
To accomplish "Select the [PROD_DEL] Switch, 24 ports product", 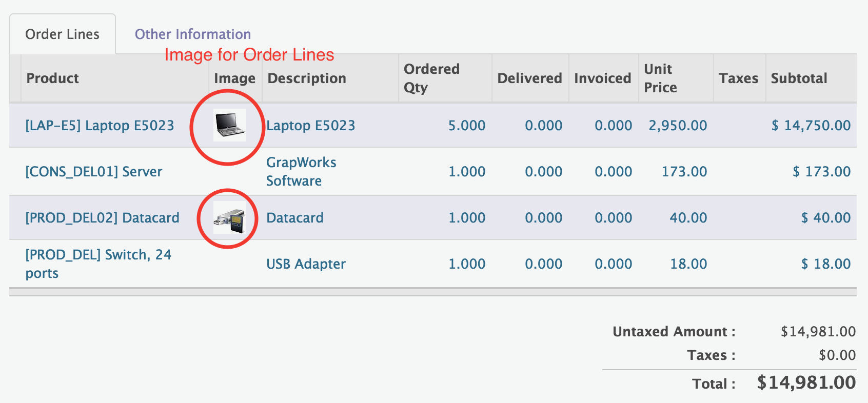I will pyautogui.click(x=97, y=264).
